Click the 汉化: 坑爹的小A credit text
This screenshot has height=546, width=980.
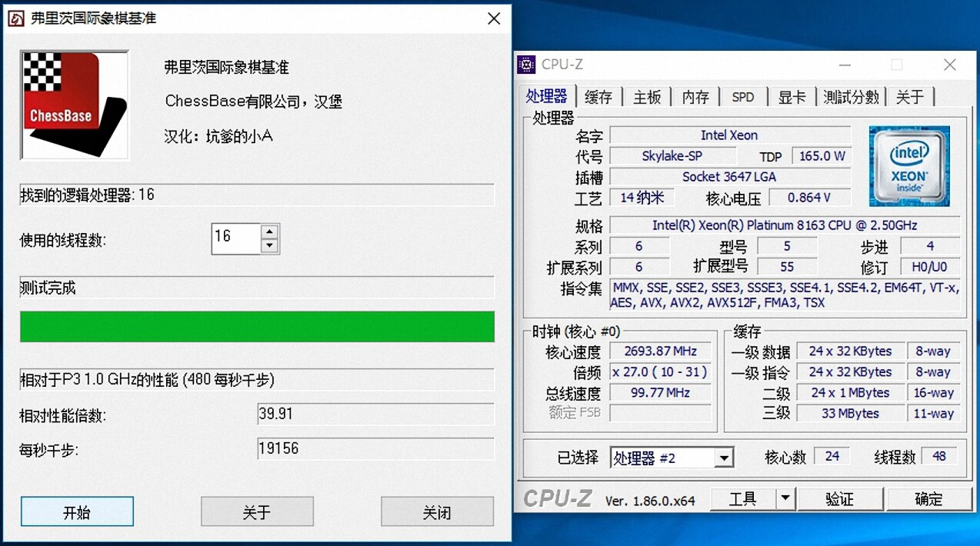point(218,137)
